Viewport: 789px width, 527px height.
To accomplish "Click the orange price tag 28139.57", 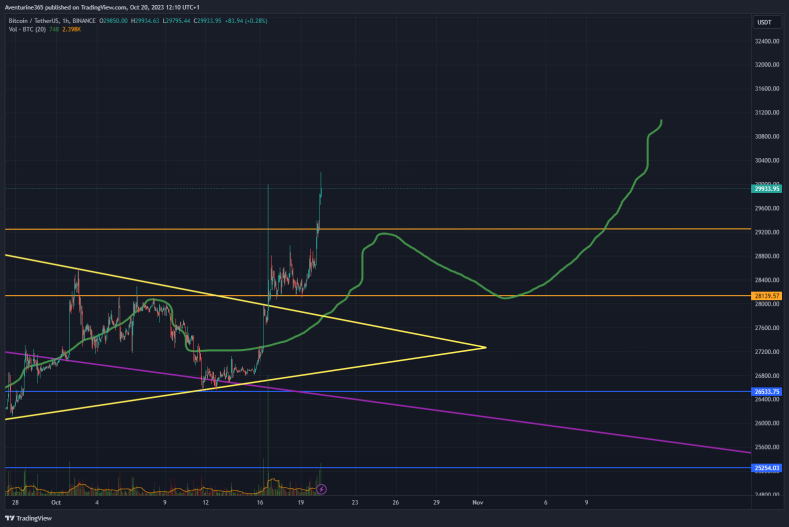I will pyautogui.click(x=766, y=296).
